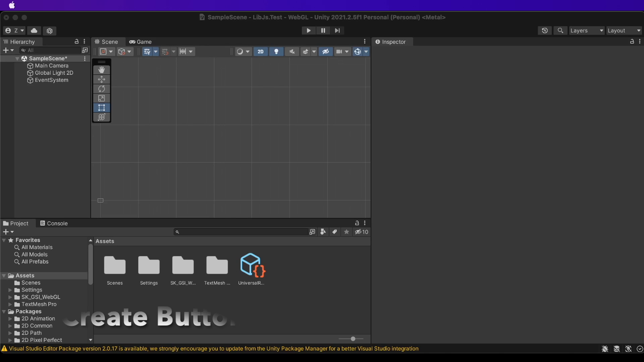Click Project create plus button
644x362 pixels.
pyautogui.click(x=8, y=232)
